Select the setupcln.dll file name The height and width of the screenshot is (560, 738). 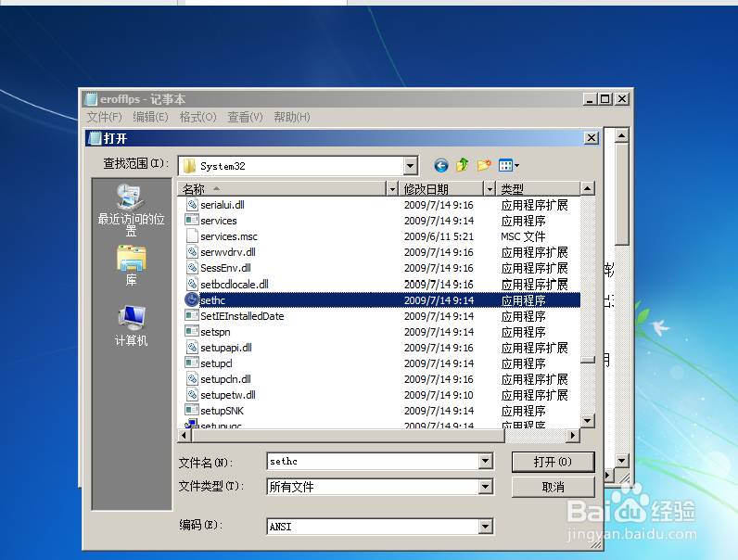(225, 379)
